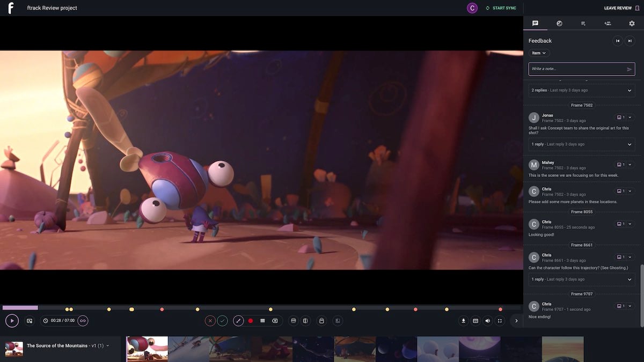The height and width of the screenshot is (362, 644).
Task: Click the green checkmark approve button
Action: click(222, 321)
